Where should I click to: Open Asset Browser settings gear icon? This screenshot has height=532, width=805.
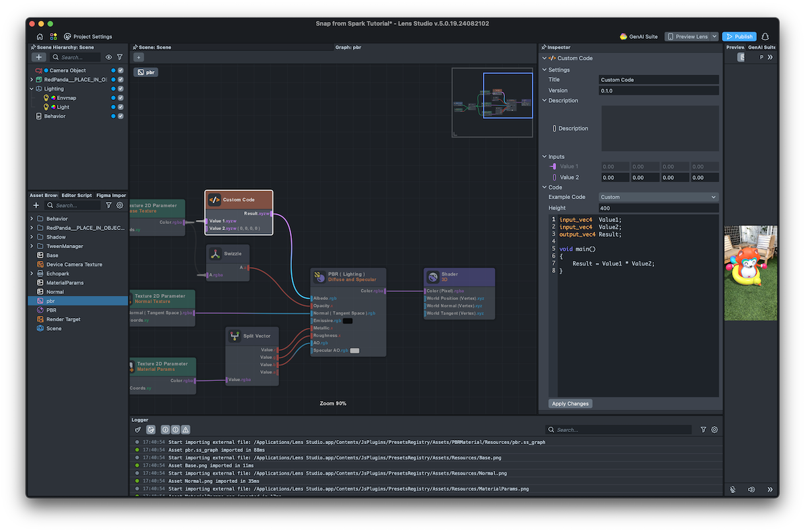(x=119, y=205)
